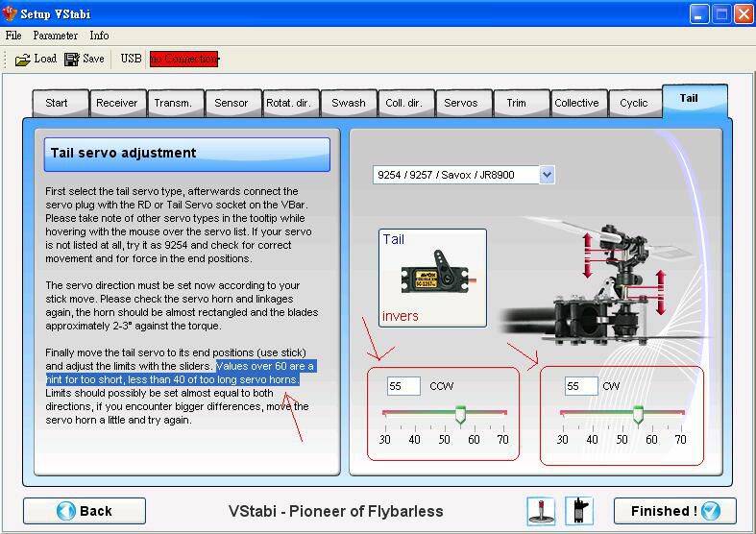Click the CW label
The image size is (756, 534).
pyautogui.click(x=611, y=386)
